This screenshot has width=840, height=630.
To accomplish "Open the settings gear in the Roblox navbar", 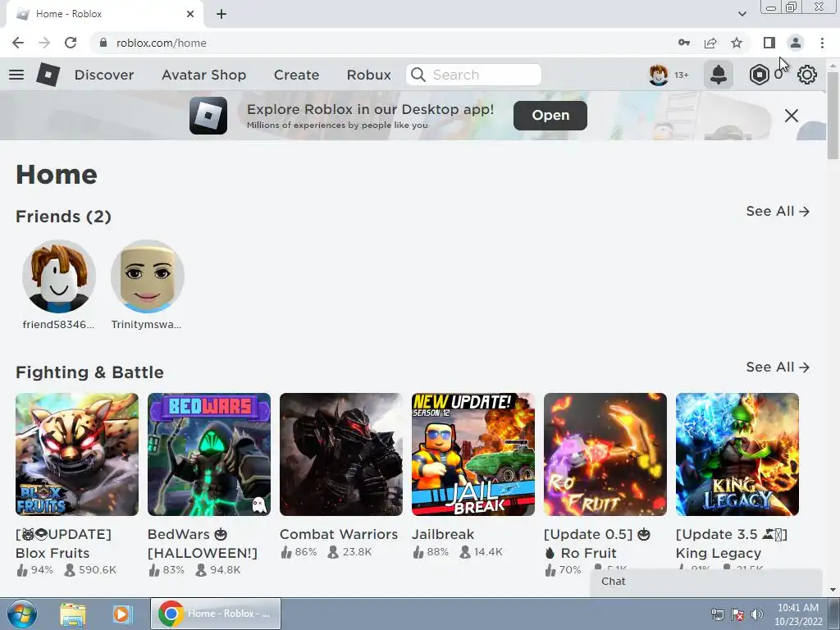I will click(807, 75).
